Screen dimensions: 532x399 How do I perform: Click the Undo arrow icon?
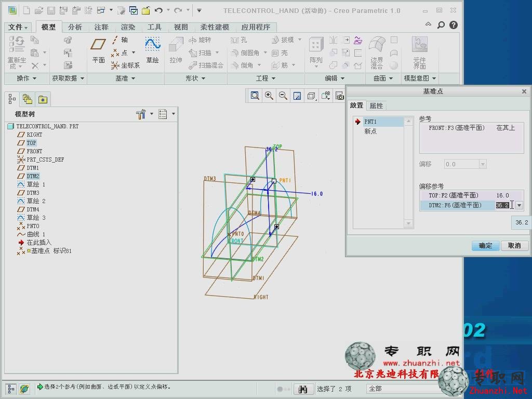[x=158, y=10]
